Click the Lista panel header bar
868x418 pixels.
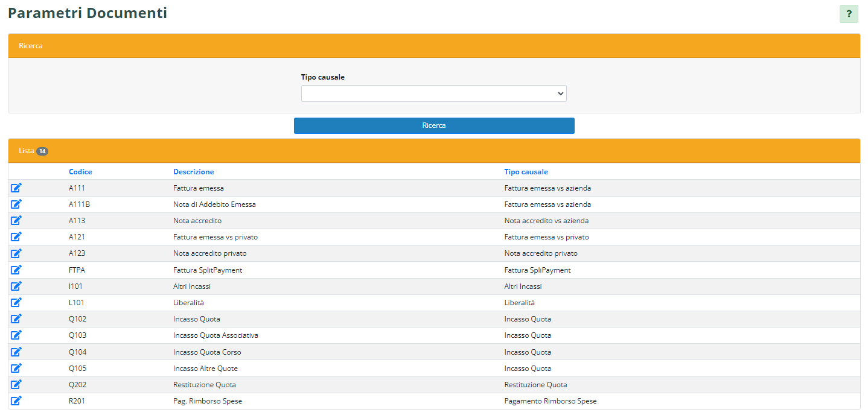point(433,151)
